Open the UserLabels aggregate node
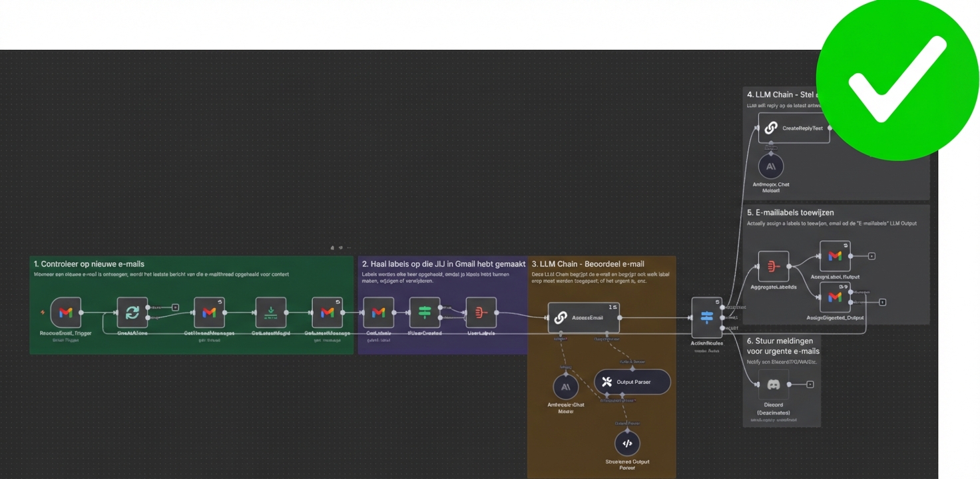Image resolution: width=980 pixels, height=479 pixels. tap(481, 313)
